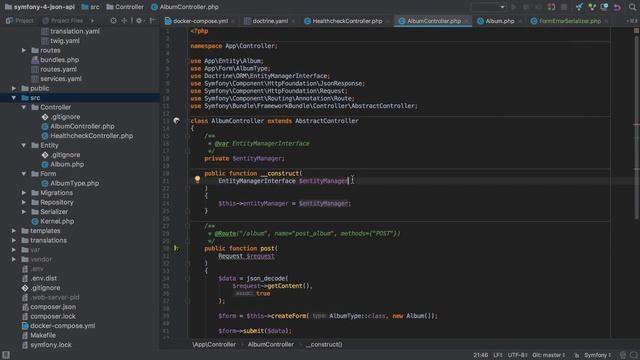Open the Symfony status bar widget
Image resolution: width=640 pixels, height=360 pixels.
click(x=598, y=355)
